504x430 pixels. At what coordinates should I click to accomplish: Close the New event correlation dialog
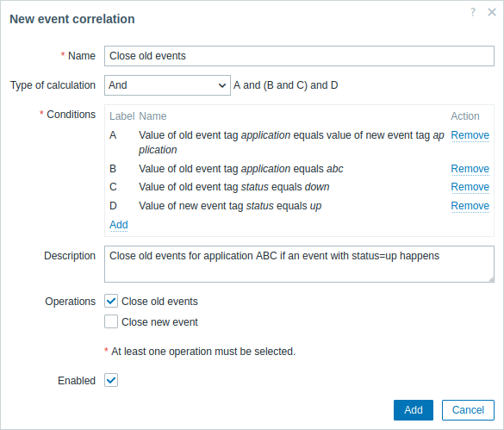click(x=492, y=12)
